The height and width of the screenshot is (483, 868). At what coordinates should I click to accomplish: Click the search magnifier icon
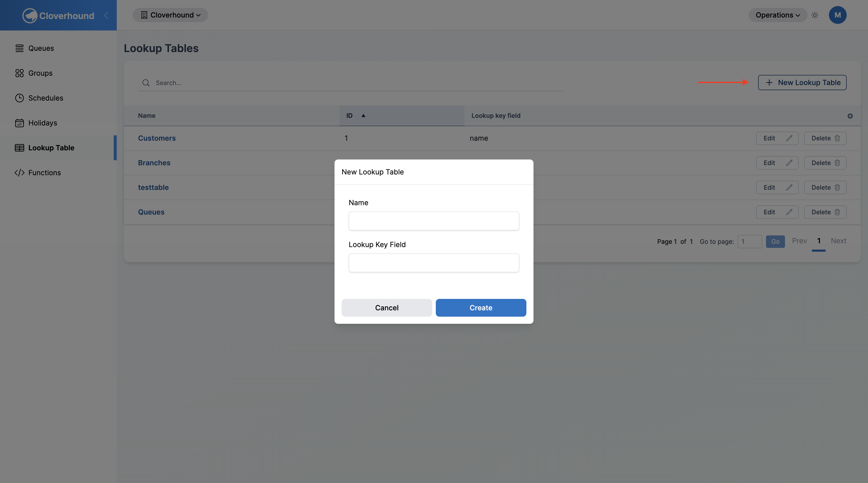tap(146, 83)
